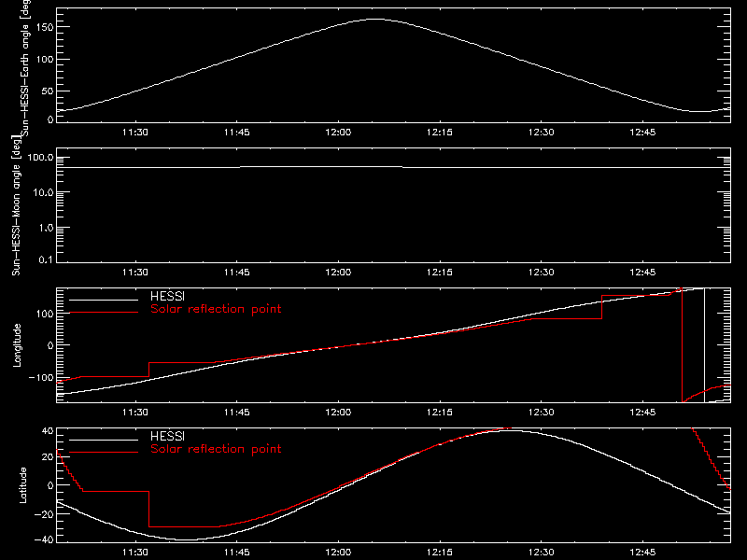Screen dimensions: 747x560
Task: Click 12:15 time label under Latitude plot
Action: click(440, 552)
